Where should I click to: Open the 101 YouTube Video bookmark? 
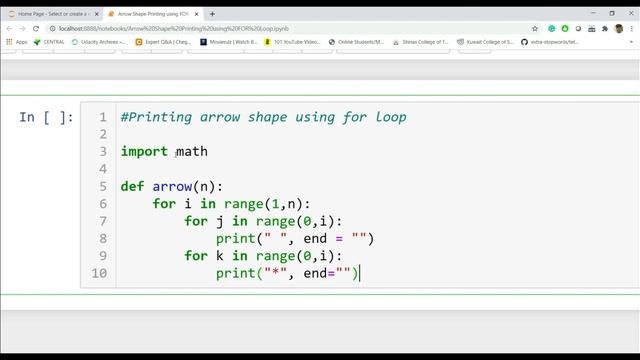293,42
